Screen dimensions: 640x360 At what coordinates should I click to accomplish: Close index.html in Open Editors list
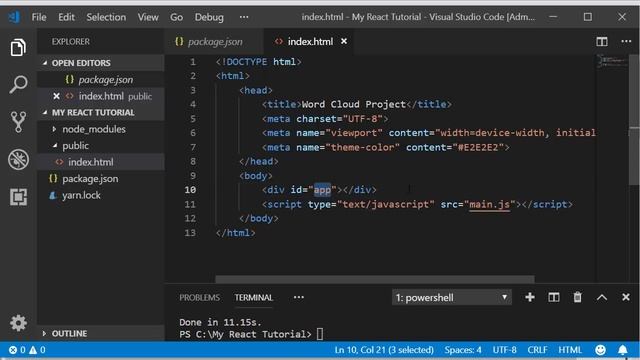(56, 96)
